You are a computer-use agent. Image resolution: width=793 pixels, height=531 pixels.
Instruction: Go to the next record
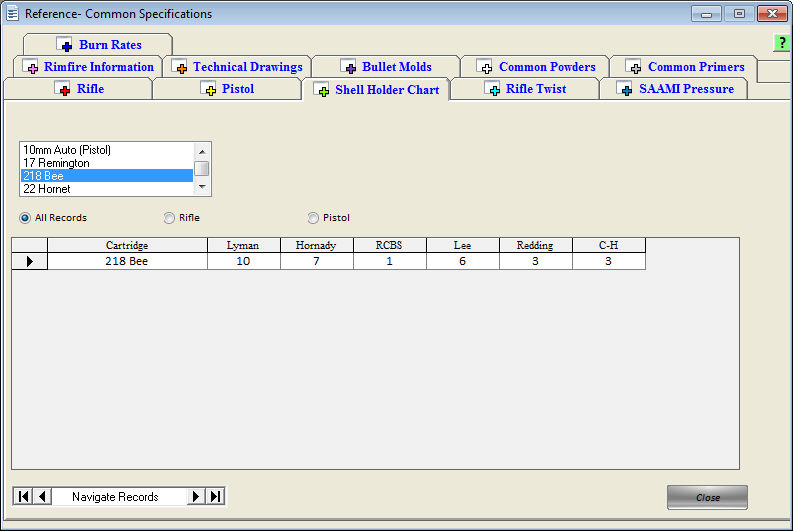(196, 497)
